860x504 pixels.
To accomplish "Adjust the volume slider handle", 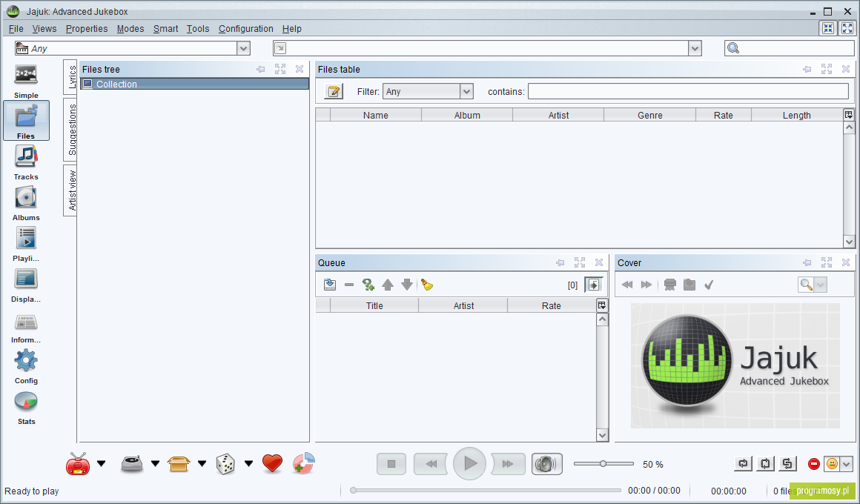I will pos(603,464).
